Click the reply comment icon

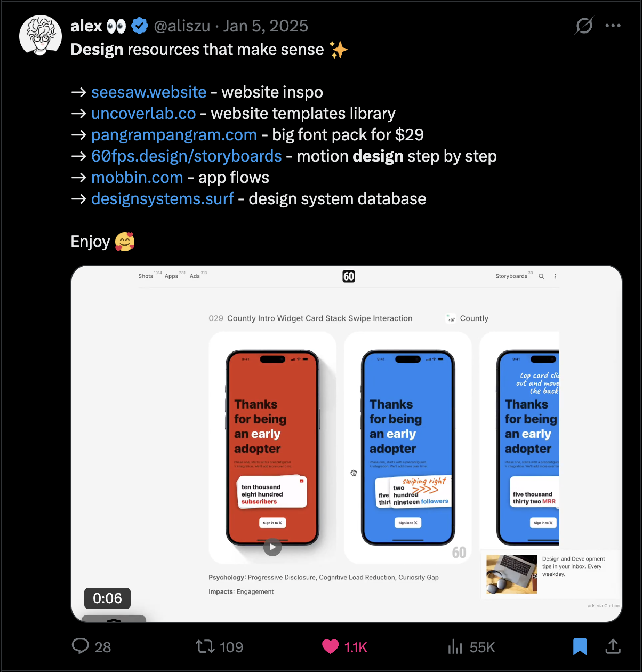(81, 646)
